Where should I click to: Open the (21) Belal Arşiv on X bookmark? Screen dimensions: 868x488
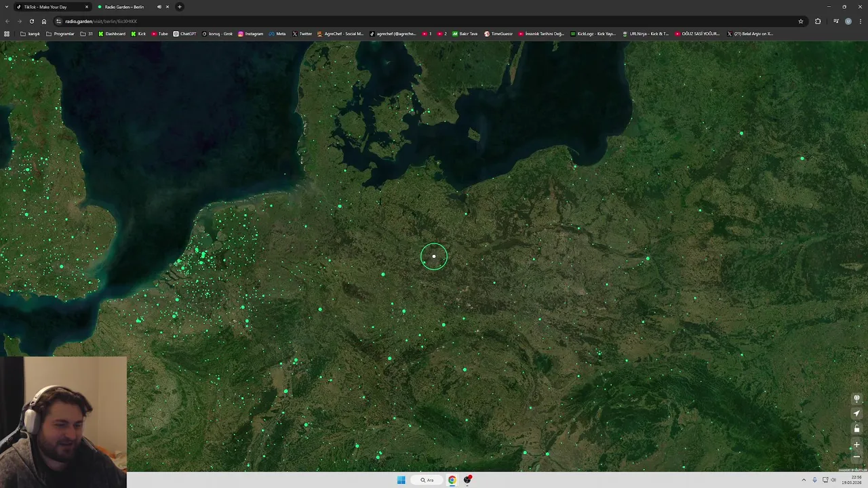pos(750,34)
